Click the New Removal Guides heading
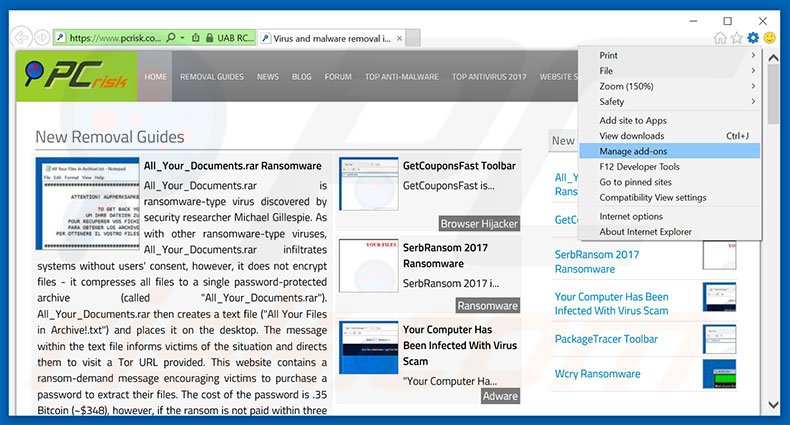 click(110, 137)
